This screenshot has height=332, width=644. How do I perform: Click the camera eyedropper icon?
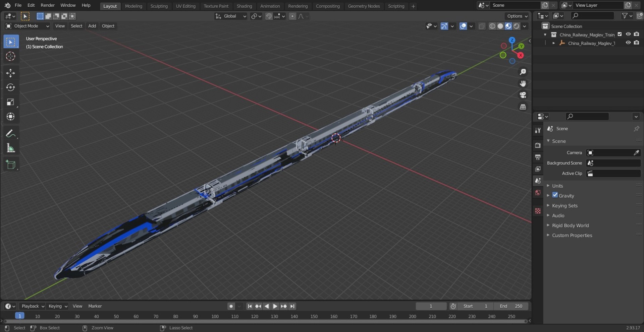(x=636, y=153)
